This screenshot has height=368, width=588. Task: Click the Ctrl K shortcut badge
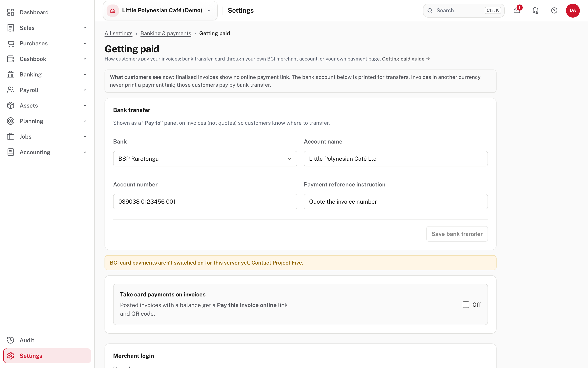(x=492, y=10)
